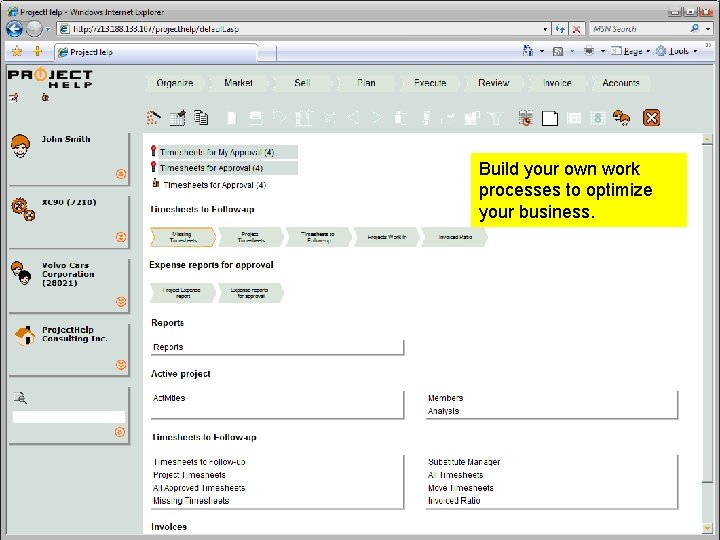This screenshot has height=540, width=720.
Task: Open the Review menu
Action: (494, 83)
